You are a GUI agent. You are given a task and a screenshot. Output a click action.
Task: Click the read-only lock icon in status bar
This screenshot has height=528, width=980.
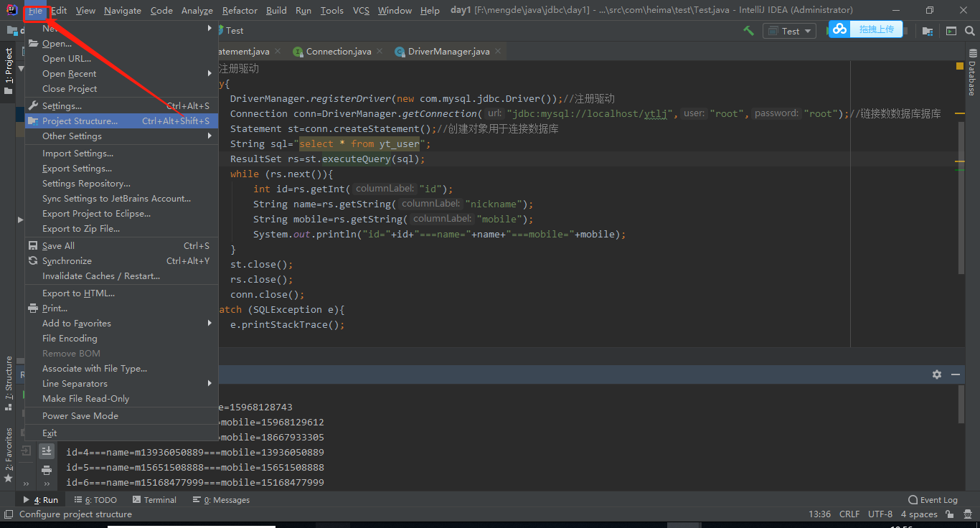950,514
